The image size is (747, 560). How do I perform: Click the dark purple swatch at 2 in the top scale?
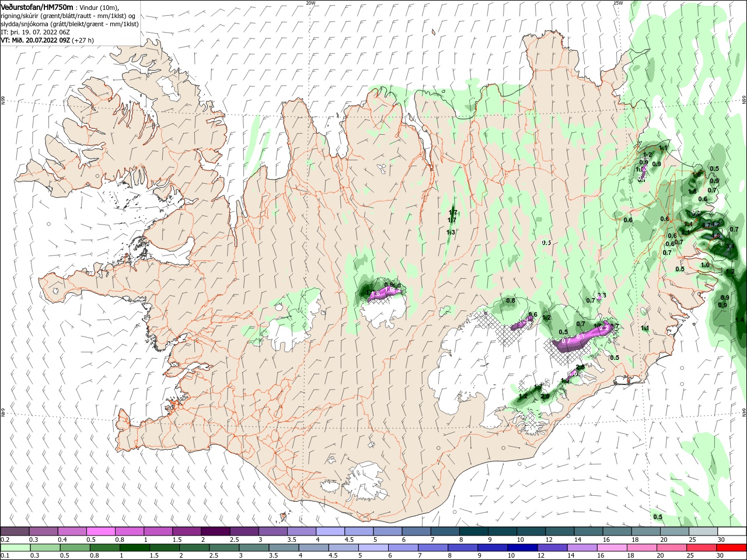point(215,531)
